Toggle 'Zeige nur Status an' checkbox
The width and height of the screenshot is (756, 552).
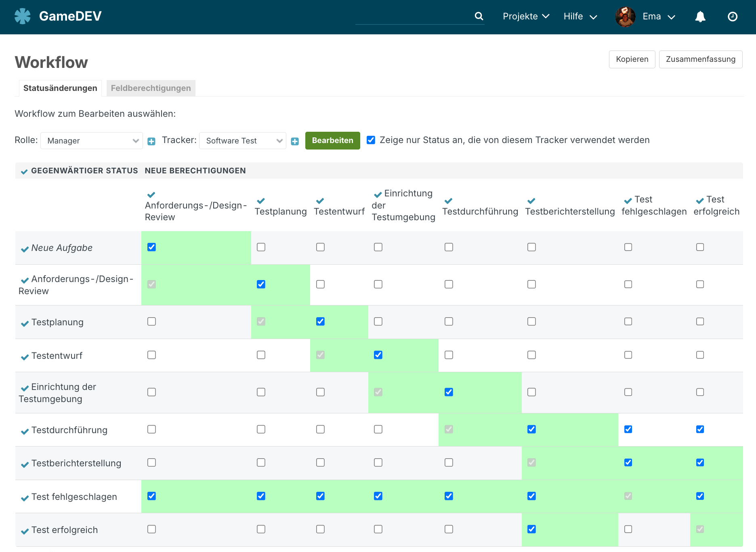coord(371,140)
